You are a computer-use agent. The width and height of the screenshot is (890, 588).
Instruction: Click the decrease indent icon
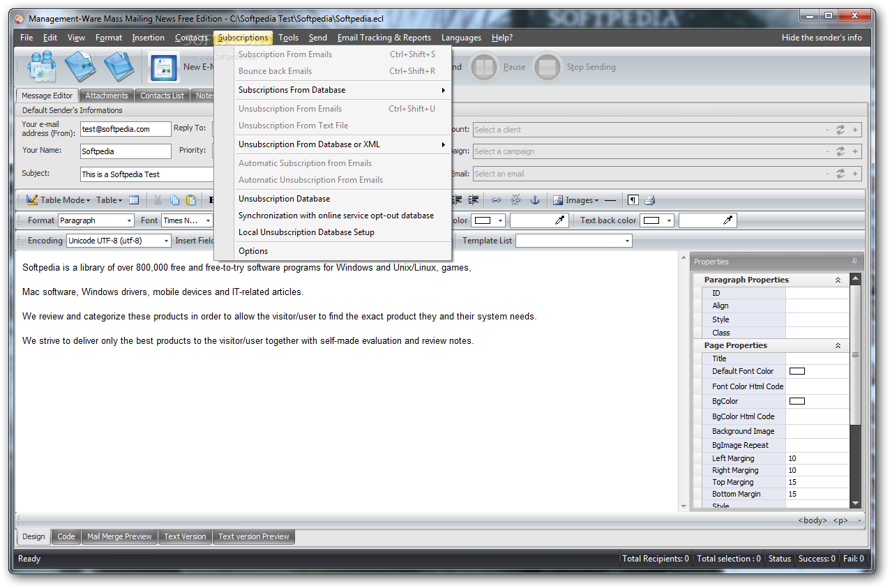[x=458, y=199]
